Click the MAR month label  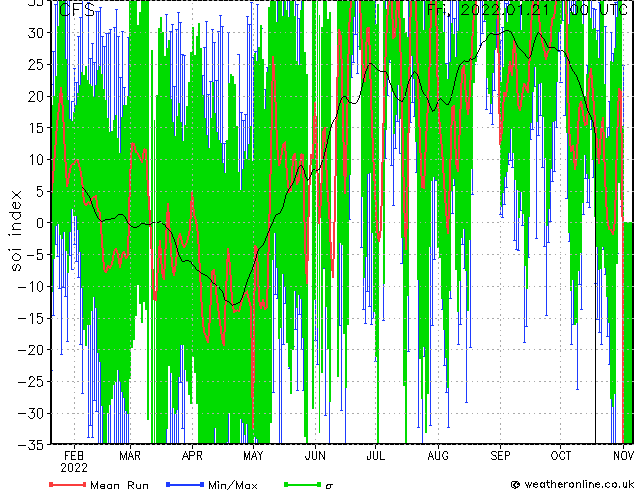pos(130,456)
